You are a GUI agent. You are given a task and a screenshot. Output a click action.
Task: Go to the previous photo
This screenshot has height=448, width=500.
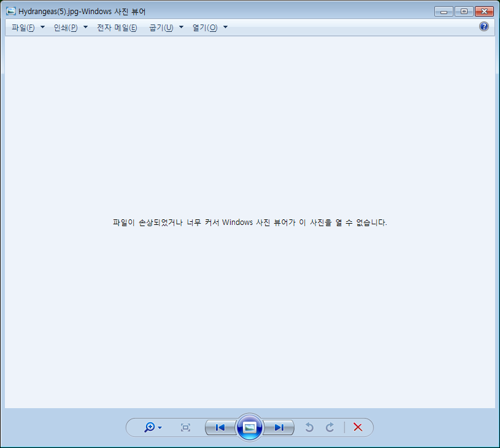click(220, 427)
